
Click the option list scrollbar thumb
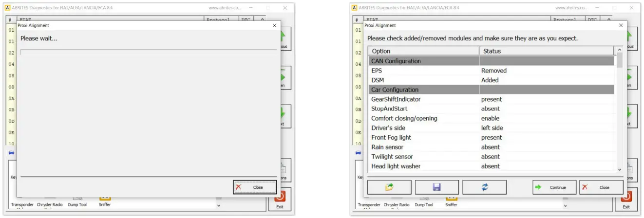[620, 60]
